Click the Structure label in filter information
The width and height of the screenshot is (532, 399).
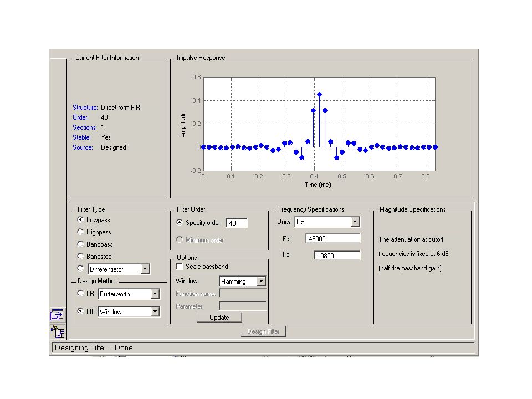85,108
